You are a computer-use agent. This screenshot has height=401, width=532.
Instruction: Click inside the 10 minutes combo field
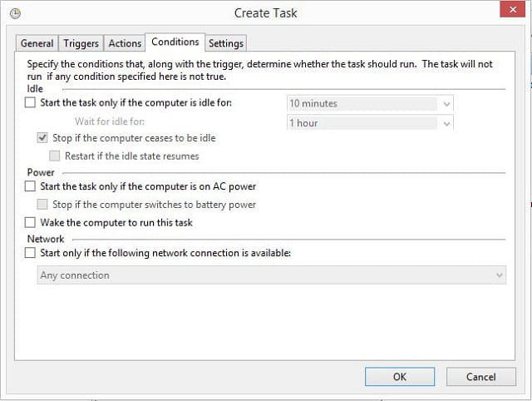[x=363, y=103]
